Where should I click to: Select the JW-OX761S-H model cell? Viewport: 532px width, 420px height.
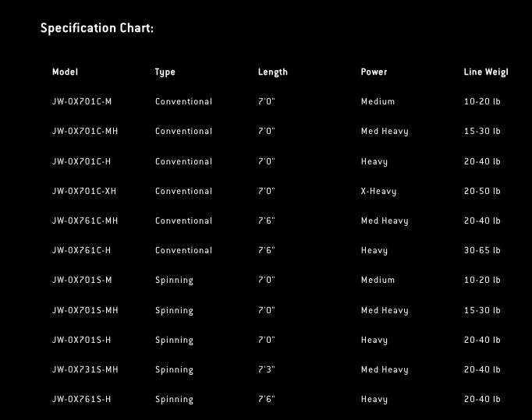click(x=81, y=399)
